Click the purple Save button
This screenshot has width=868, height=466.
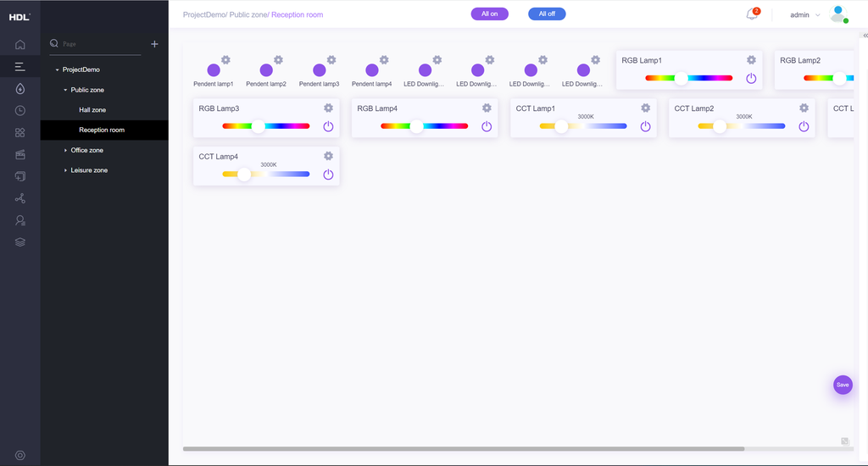point(842,385)
